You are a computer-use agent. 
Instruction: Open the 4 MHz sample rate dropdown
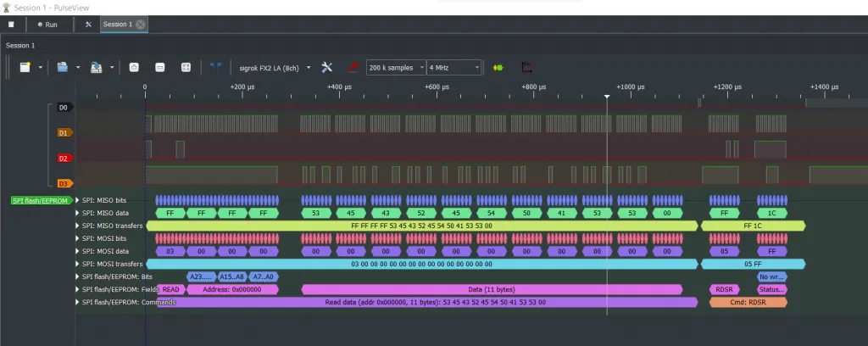(x=454, y=67)
